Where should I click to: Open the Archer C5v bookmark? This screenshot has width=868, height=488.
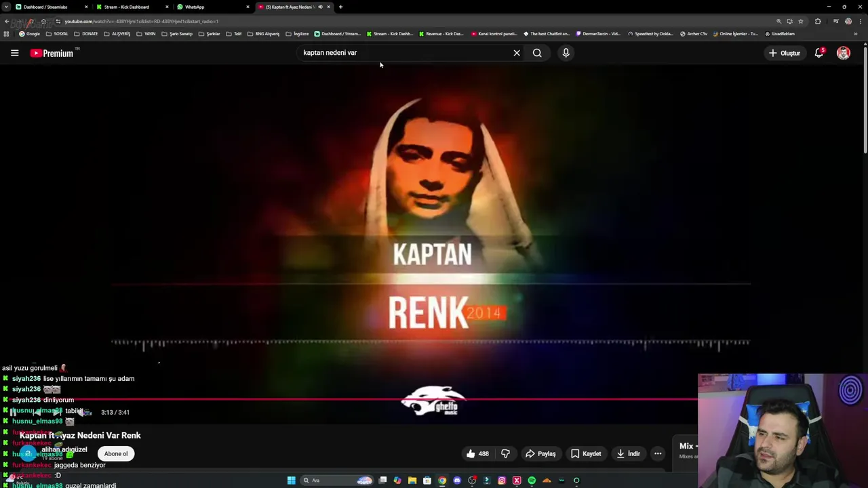coord(694,34)
